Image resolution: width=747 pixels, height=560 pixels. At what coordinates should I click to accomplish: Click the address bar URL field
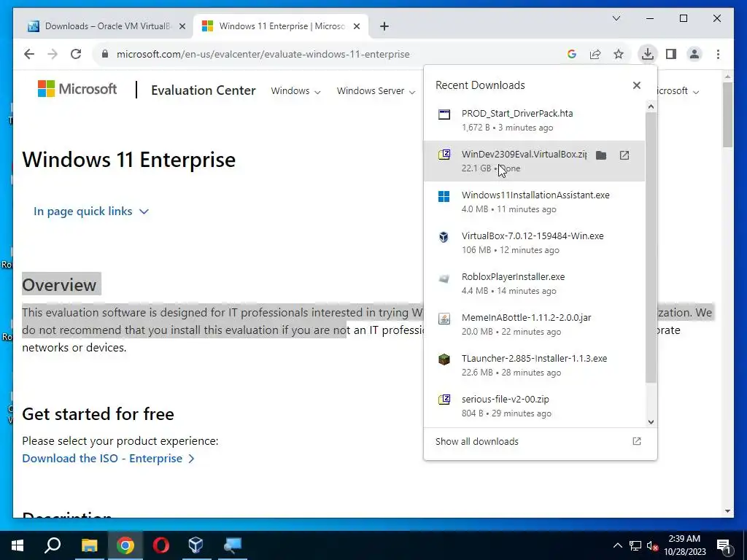(263, 54)
